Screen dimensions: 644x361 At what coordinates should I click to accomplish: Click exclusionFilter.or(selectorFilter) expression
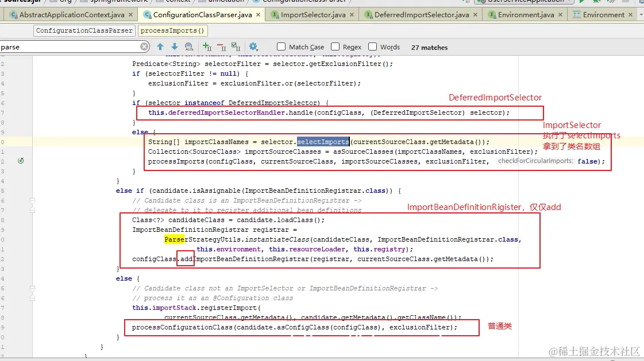[x=288, y=84]
